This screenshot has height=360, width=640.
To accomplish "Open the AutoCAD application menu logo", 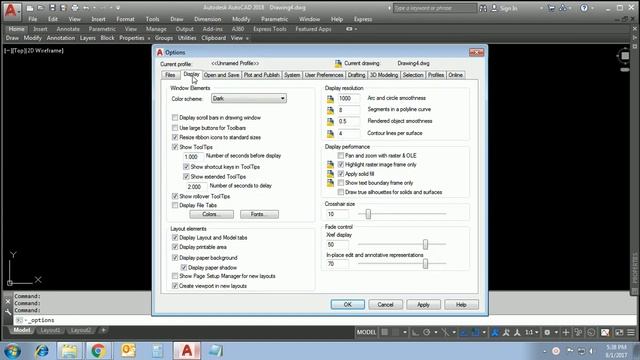I will point(11,11).
